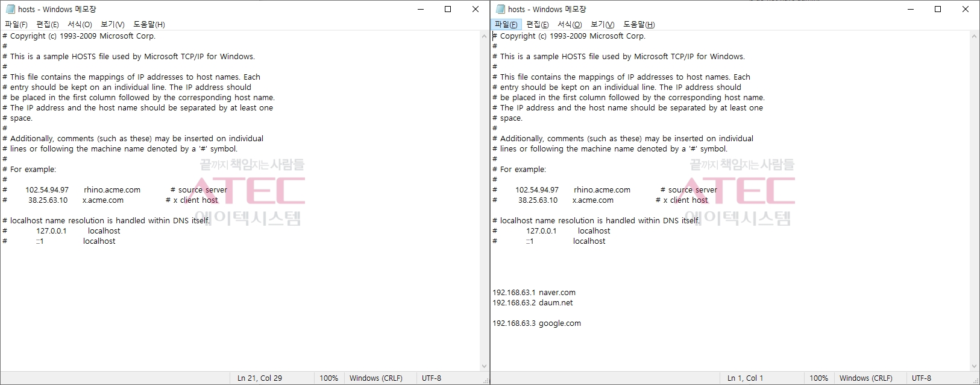Click Copyright line in right window
This screenshot has height=385, width=980.
pyautogui.click(x=569, y=36)
